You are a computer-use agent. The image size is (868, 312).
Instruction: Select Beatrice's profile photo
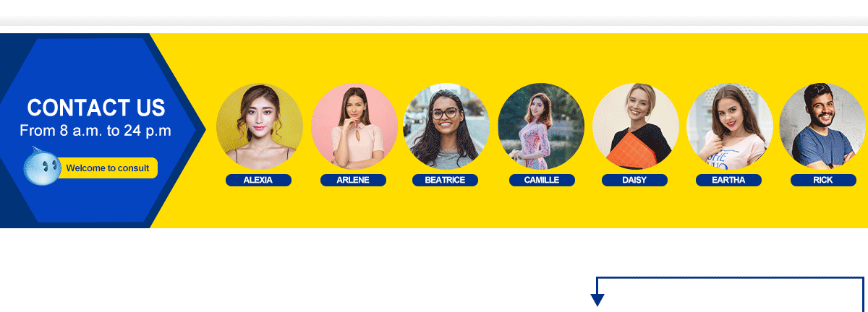[x=446, y=126]
